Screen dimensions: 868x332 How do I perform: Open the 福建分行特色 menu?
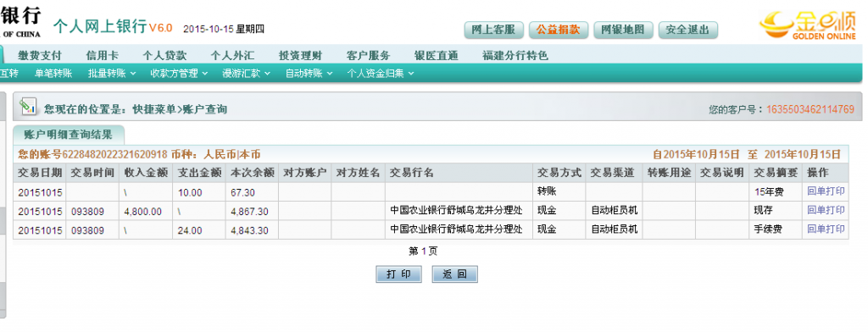pyautogui.click(x=515, y=56)
